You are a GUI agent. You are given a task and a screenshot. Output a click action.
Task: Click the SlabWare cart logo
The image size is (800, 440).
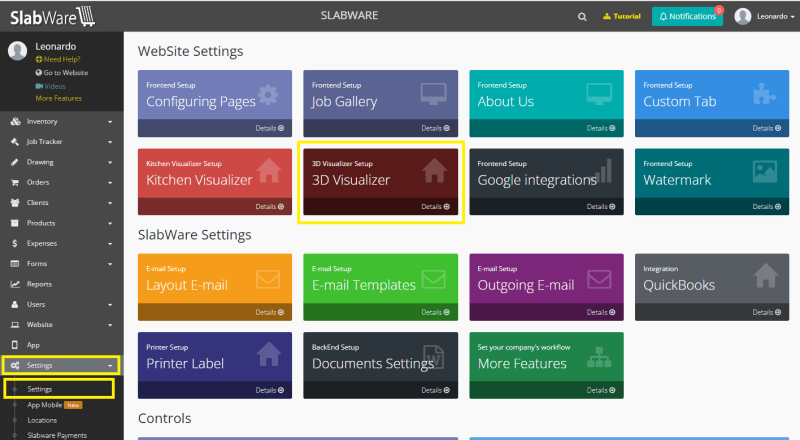point(52,17)
